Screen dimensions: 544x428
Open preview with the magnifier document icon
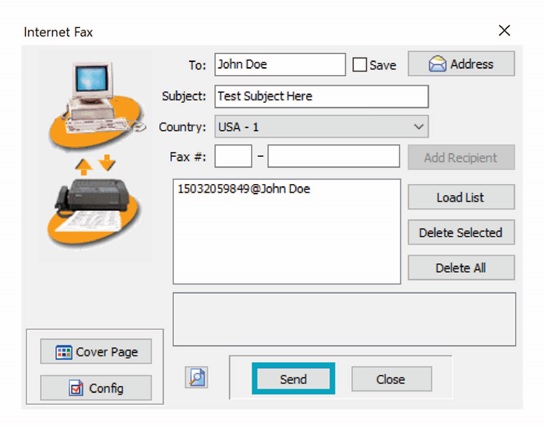click(x=196, y=377)
